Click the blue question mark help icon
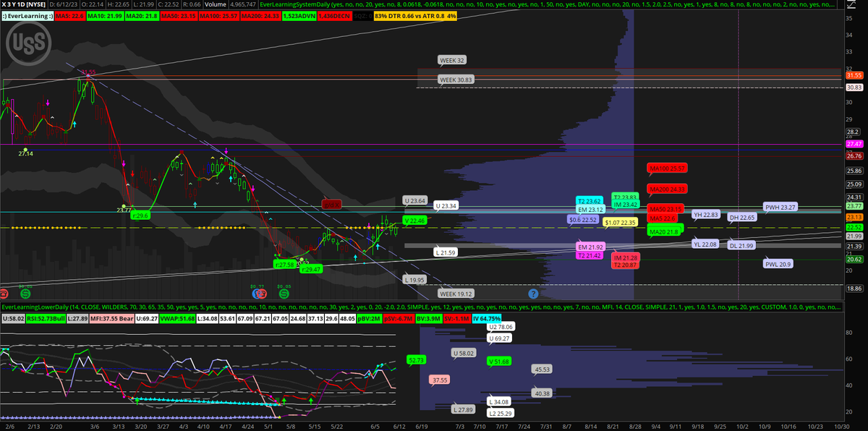The height and width of the screenshot is (431, 868). pyautogui.click(x=533, y=294)
